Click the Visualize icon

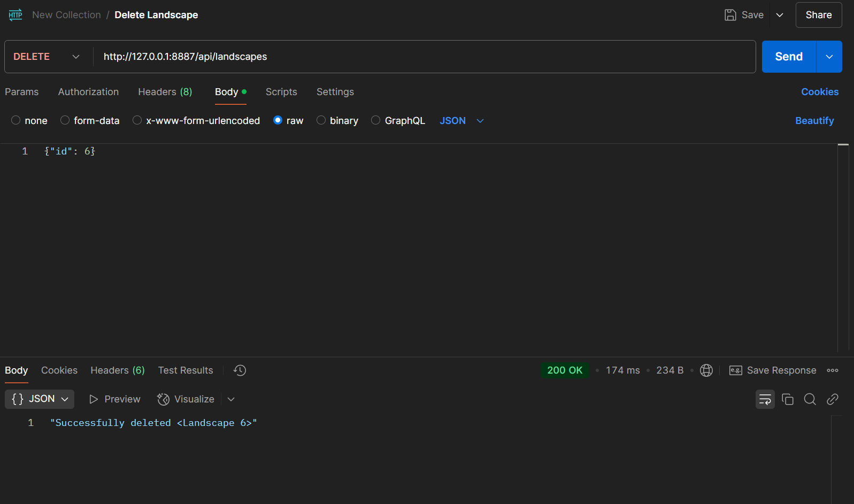coord(163,399)
